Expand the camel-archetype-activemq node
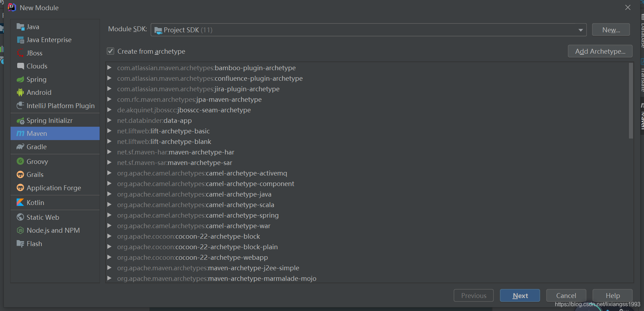Image resolution: width=644 pixels, height=311 pixels. click(x=109, y=173)
